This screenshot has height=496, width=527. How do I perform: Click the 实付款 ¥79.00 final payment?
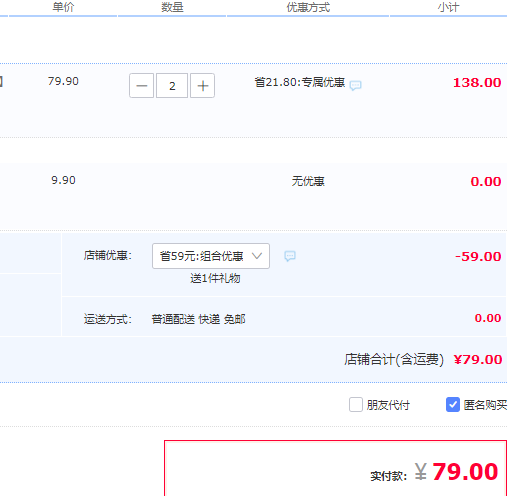[434, 472]
